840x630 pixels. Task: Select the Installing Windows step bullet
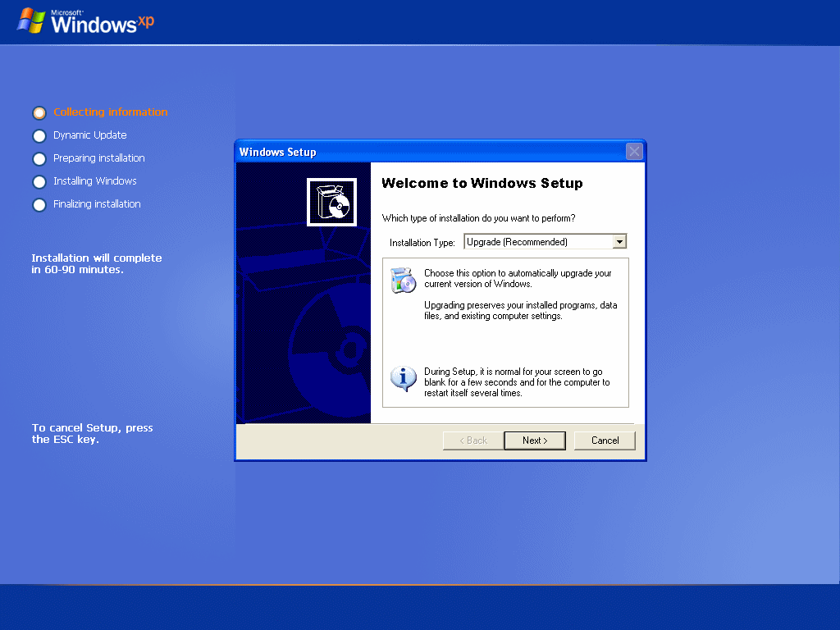(39, 182)
